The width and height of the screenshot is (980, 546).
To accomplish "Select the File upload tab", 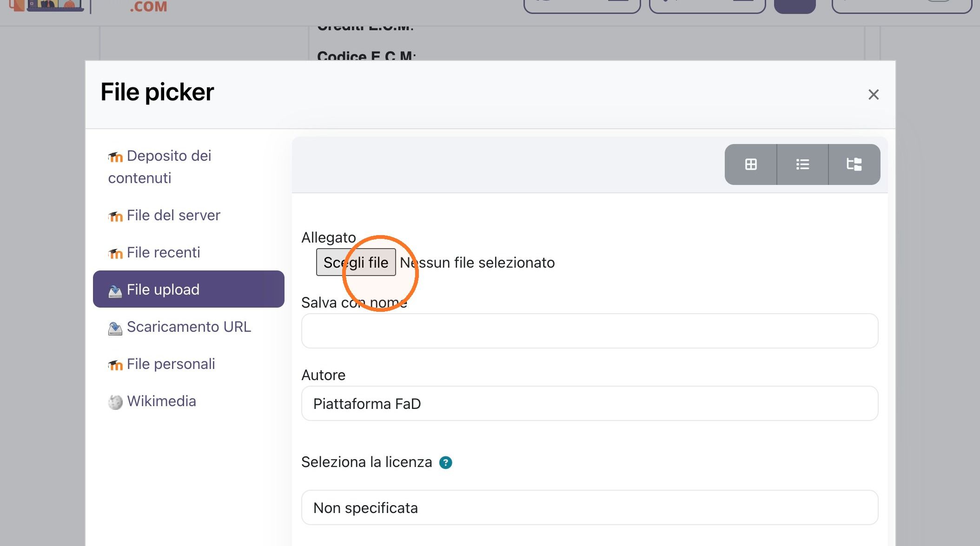I will point(189,289).
